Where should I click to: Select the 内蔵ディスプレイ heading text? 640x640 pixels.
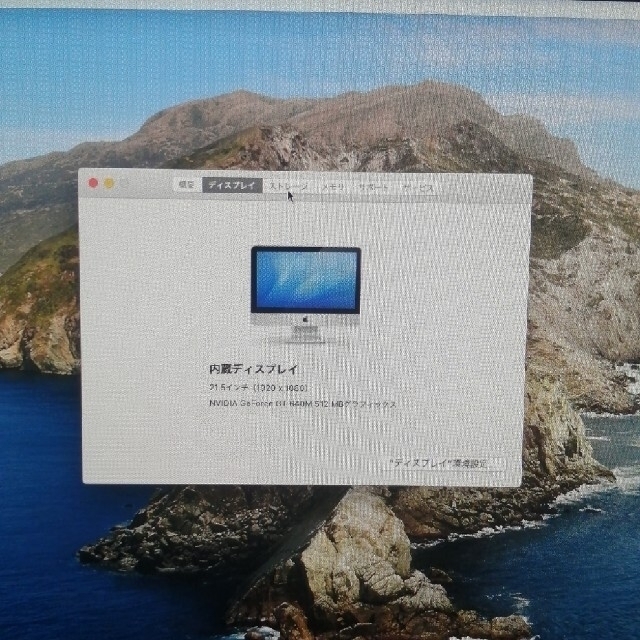(x=253, y=369)
